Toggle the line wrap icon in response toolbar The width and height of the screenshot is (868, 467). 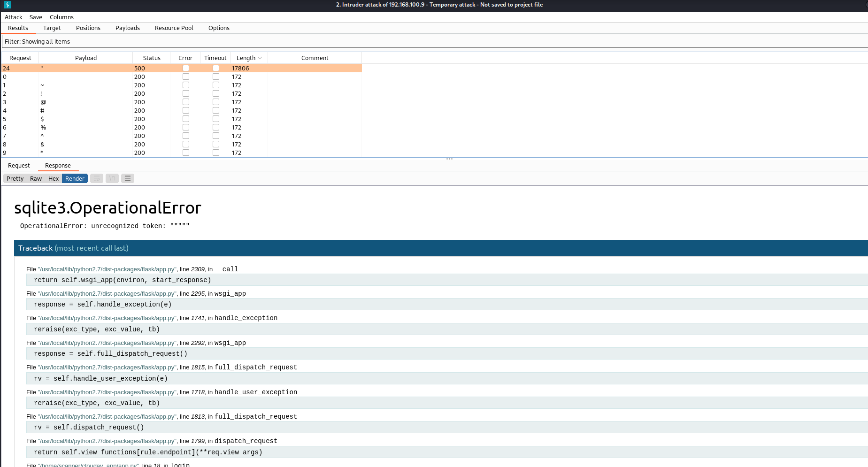[97, 178]
